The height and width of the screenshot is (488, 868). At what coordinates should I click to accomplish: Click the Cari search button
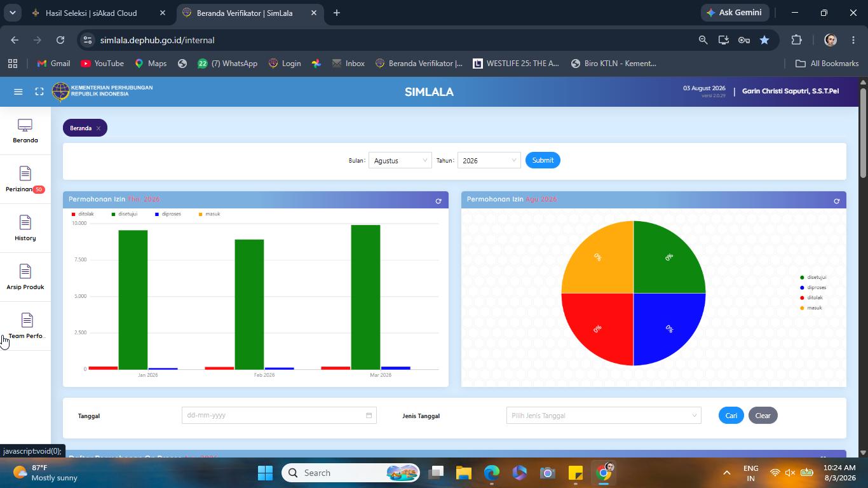tap(731, 416)
